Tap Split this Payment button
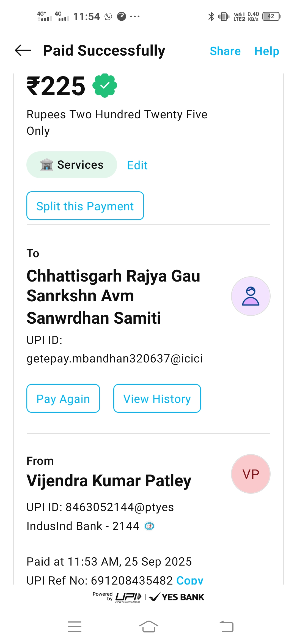This screenshot has height=644, width=297. [85, 206]
